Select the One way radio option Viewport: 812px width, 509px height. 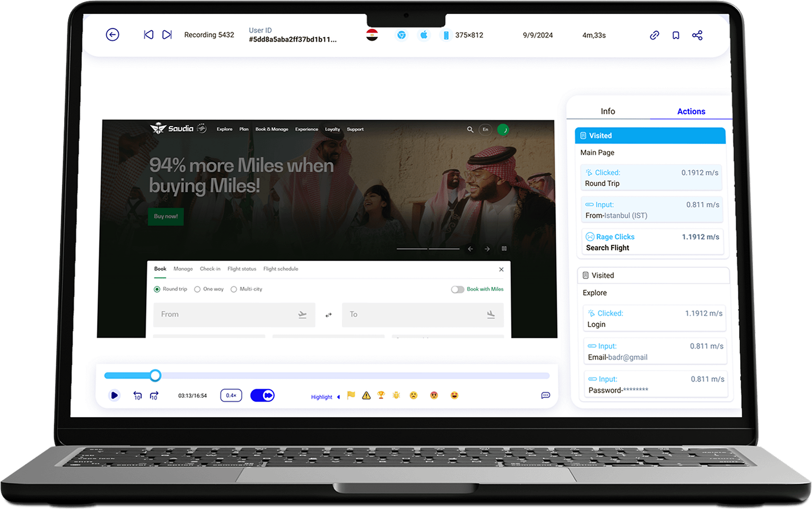point(197,289)
